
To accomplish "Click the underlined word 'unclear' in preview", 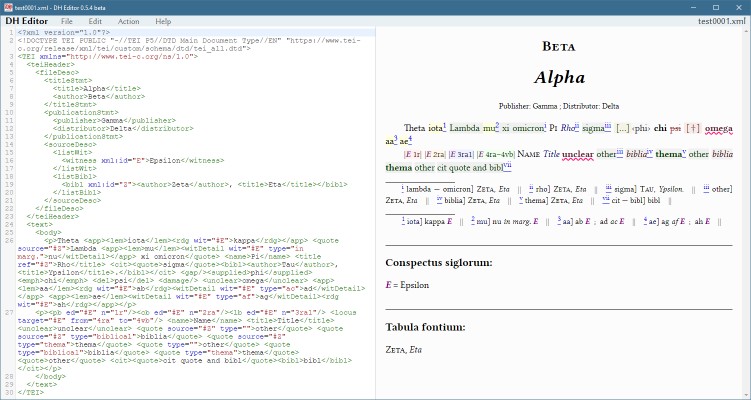I will pyautogui.click(x=578, y=154).
